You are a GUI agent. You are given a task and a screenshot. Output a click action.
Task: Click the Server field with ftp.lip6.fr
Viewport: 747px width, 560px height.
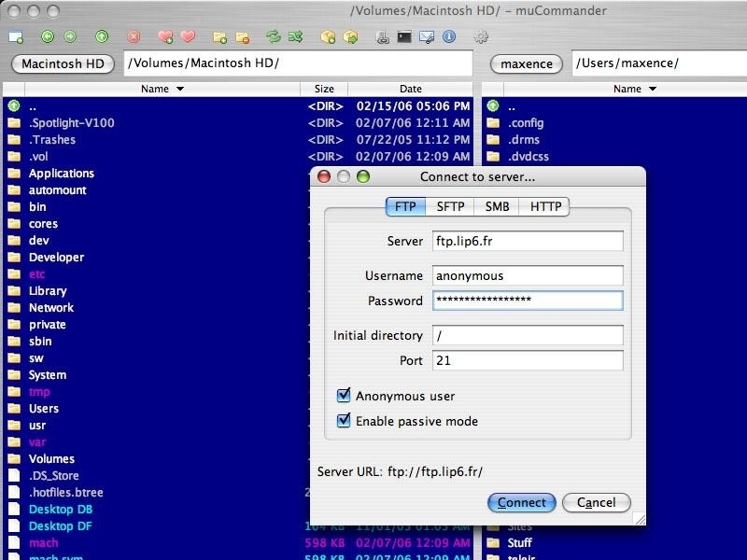(x=528, y=241)
